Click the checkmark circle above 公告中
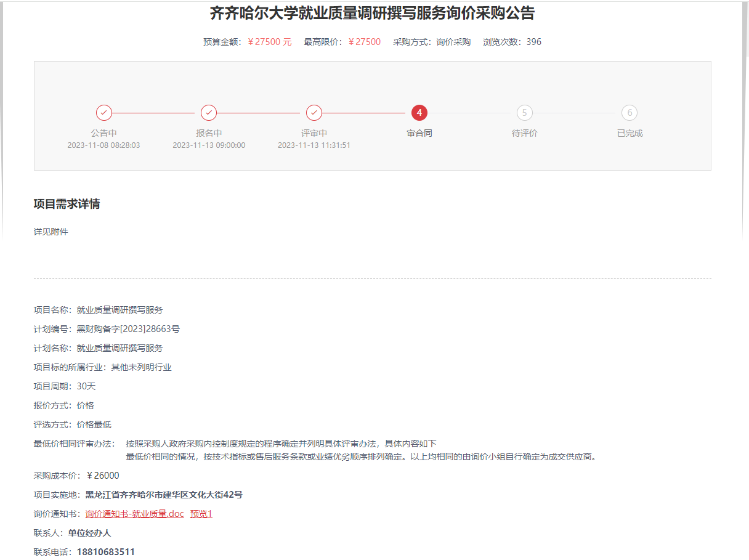The width and height of the screenshot is (749, 560). click(x=104, y=113)
